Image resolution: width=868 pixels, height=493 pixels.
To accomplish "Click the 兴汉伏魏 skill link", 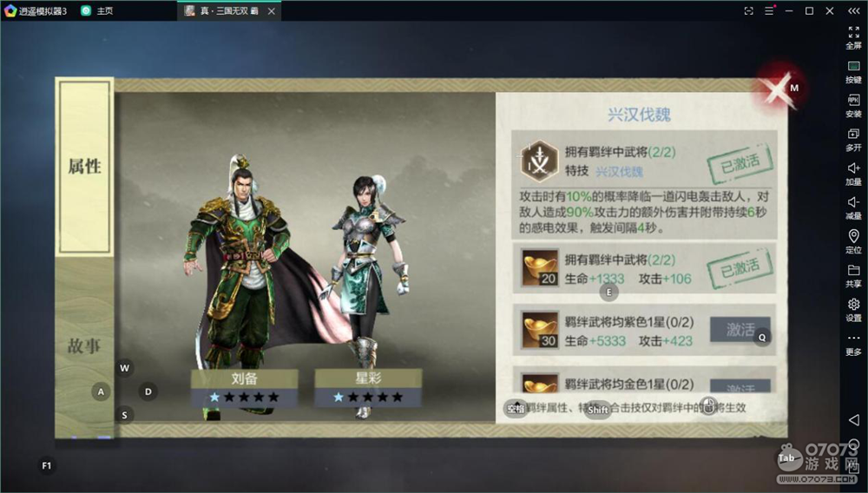I will [x=619, y=172].
